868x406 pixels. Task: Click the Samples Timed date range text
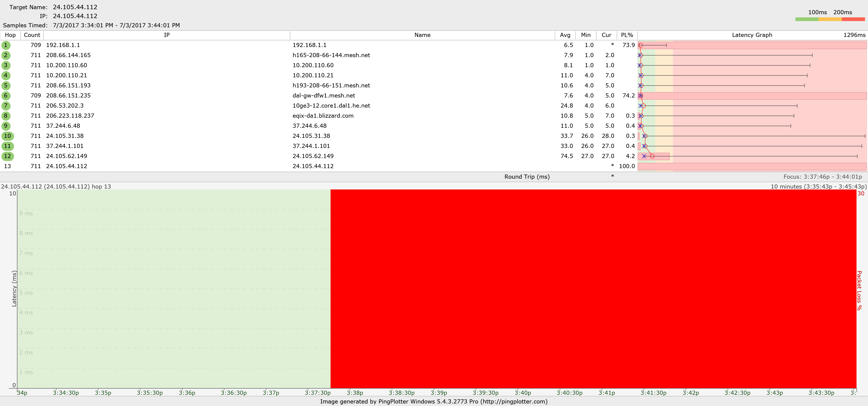[116, 26]
